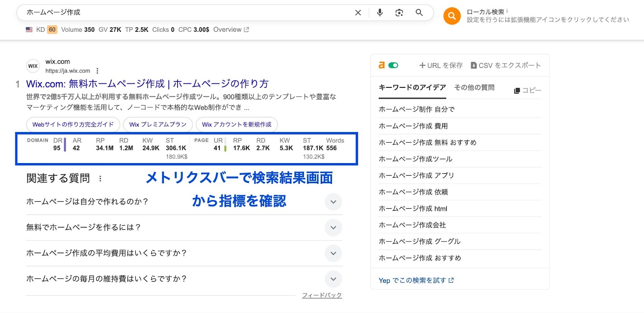Select keyword ホームページ作成 無料 おすすめ
This screenshot has width=644, height=313.
click(427, 143)
